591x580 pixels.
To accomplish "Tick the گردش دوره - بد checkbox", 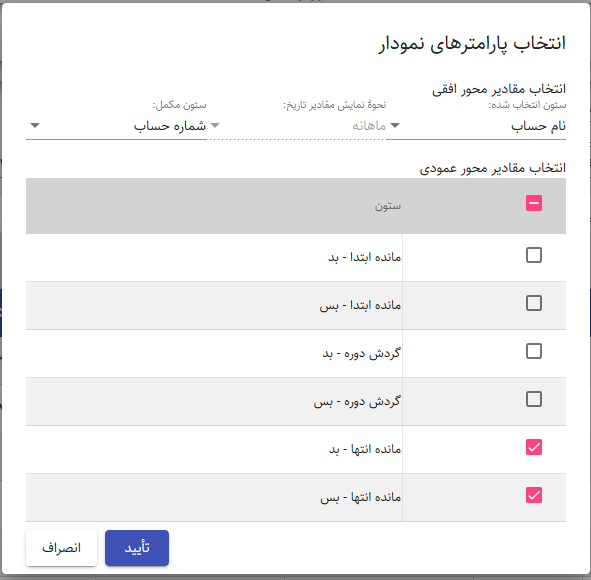I will (x=534, y=351).
